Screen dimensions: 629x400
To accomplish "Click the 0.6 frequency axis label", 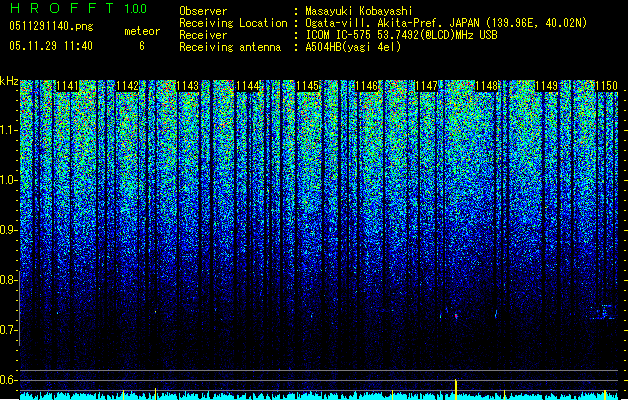I will click(8, 380).
